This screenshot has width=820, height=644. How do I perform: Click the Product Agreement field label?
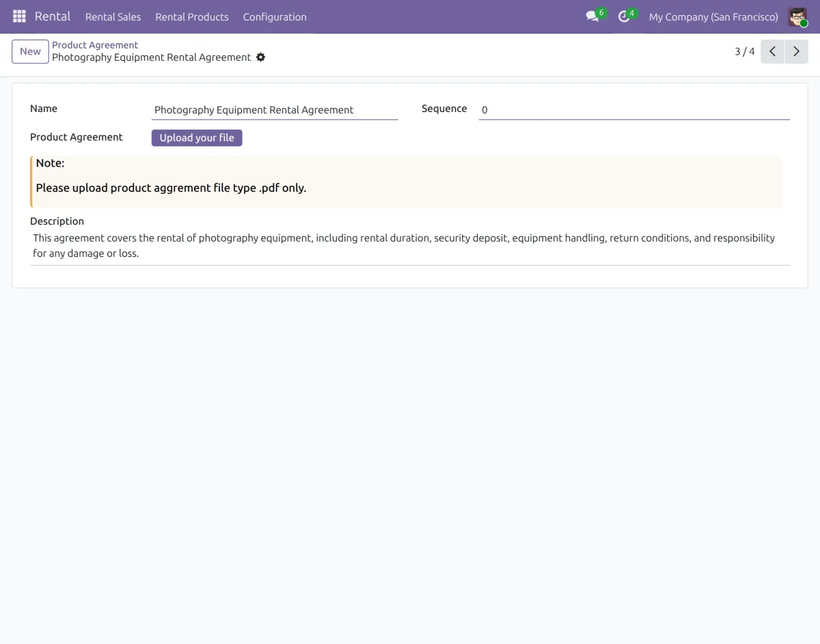[77, 137]
